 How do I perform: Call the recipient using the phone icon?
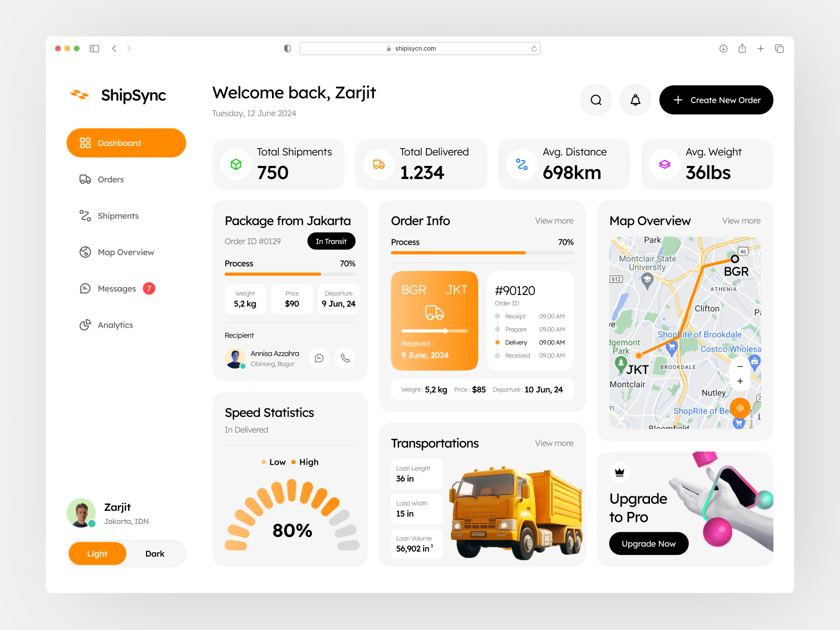click(345, 358)
